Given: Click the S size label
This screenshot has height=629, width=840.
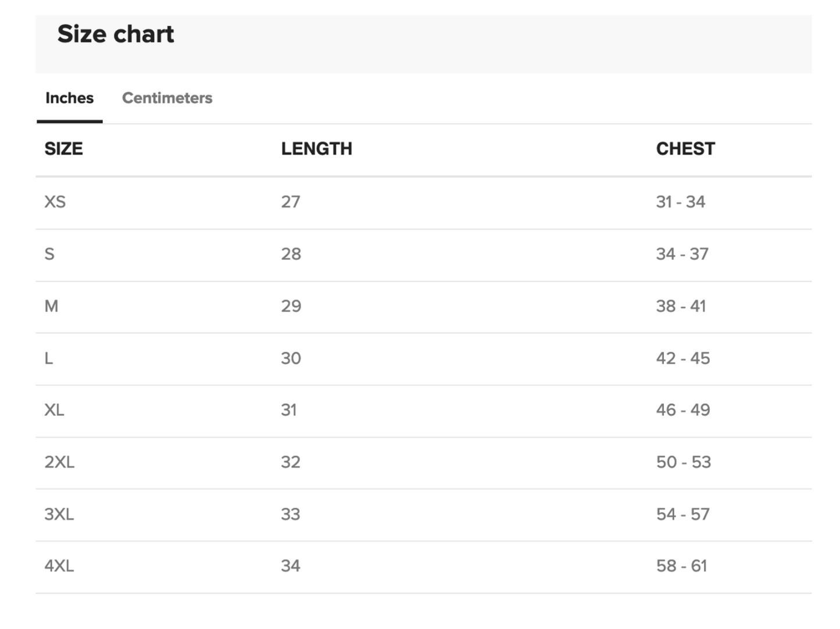Looking at the screenshot, I should (49, 254).
